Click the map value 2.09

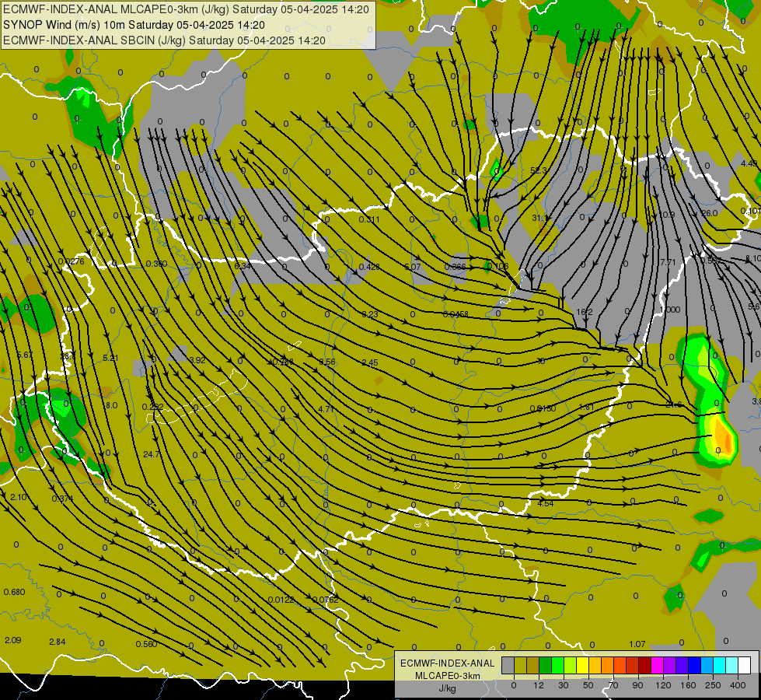pyautogui.click(x=12, y=640)
